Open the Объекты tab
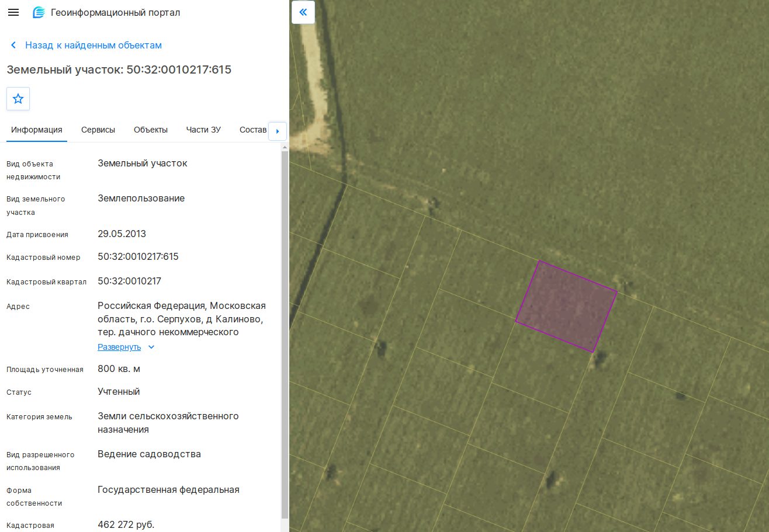Image resolution: width=769 pixels, height=532 pixels. [x=151, y=130]
